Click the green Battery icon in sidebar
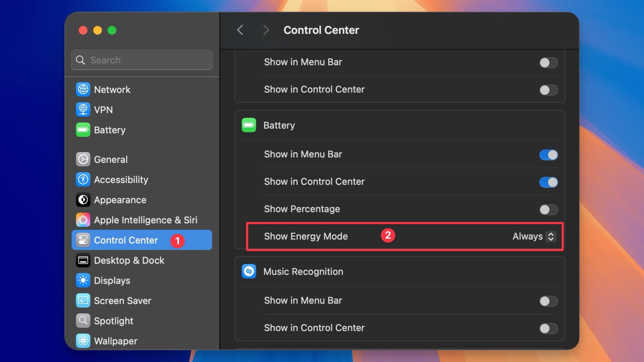644x362 pixels. click(x=83, y=130)
